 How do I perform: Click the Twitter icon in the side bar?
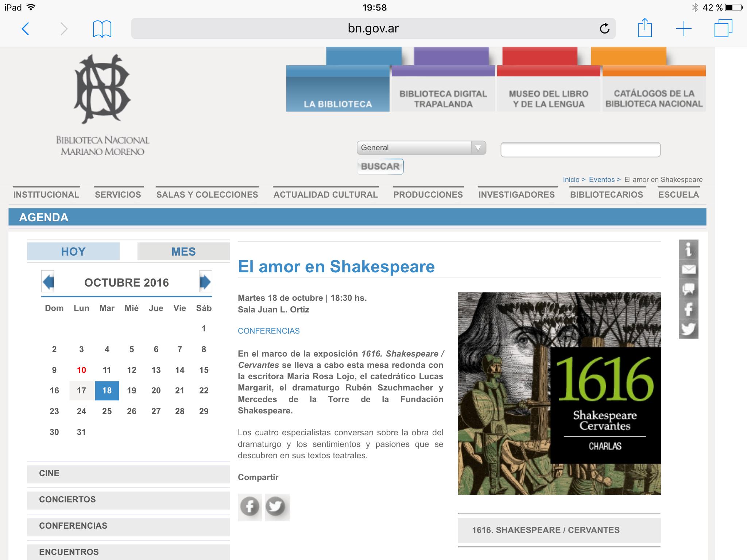tap(688, 329)
